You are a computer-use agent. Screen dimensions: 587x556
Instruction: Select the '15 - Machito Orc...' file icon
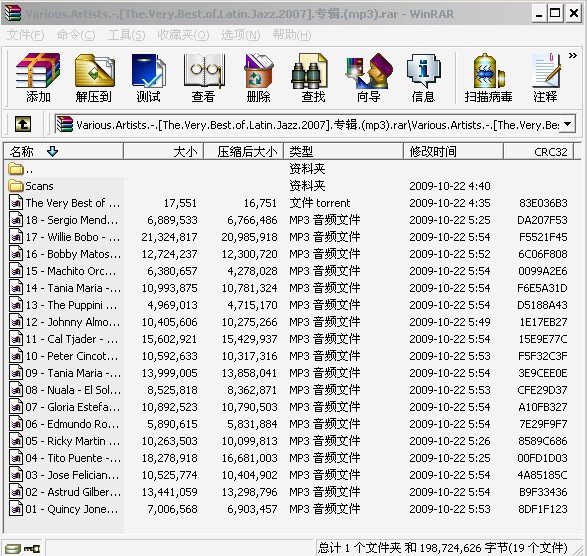click(16, 271)
